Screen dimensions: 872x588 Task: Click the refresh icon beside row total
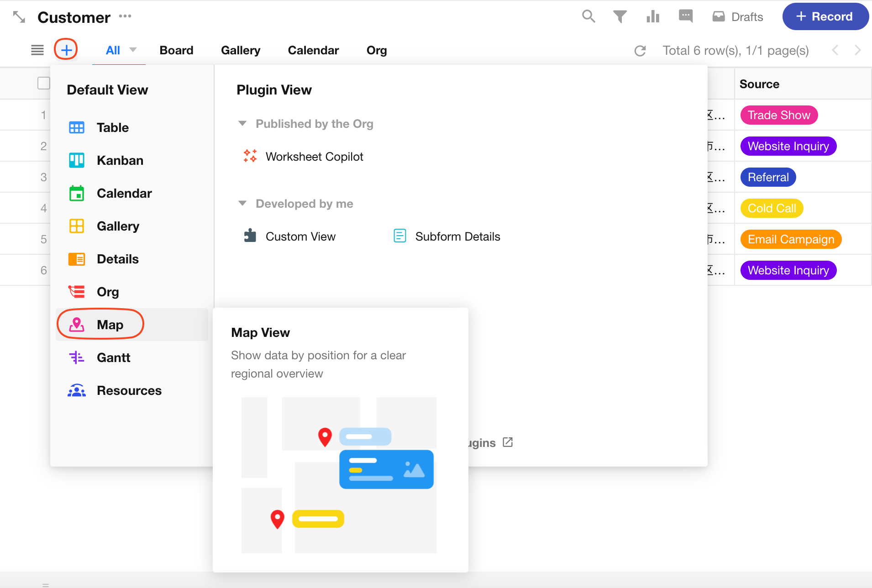point(640,51)
